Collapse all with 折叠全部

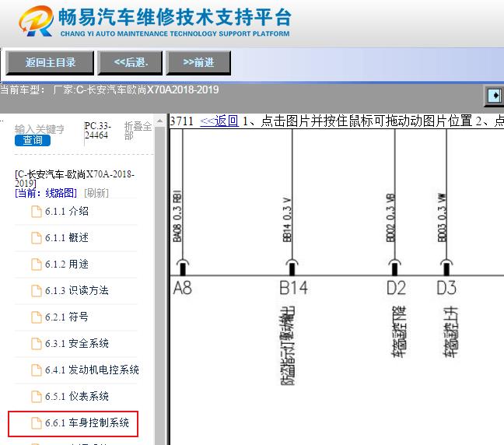tap(137, 131)
